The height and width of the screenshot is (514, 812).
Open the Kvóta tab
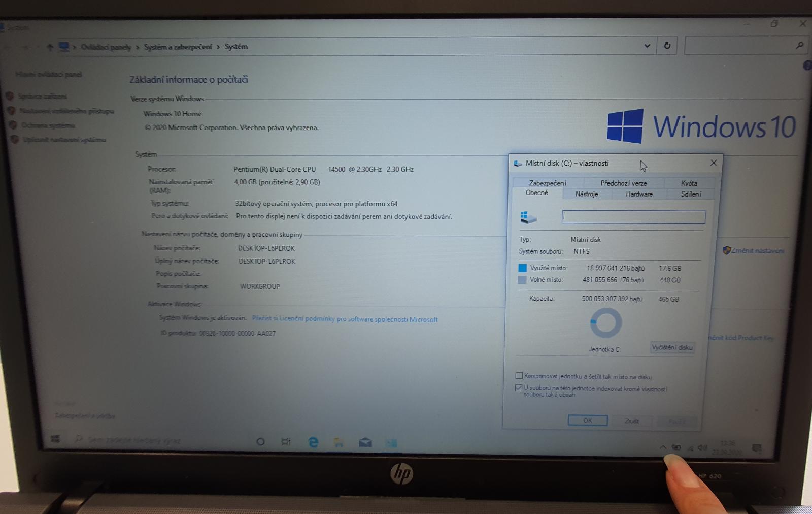tap(689, 183)
